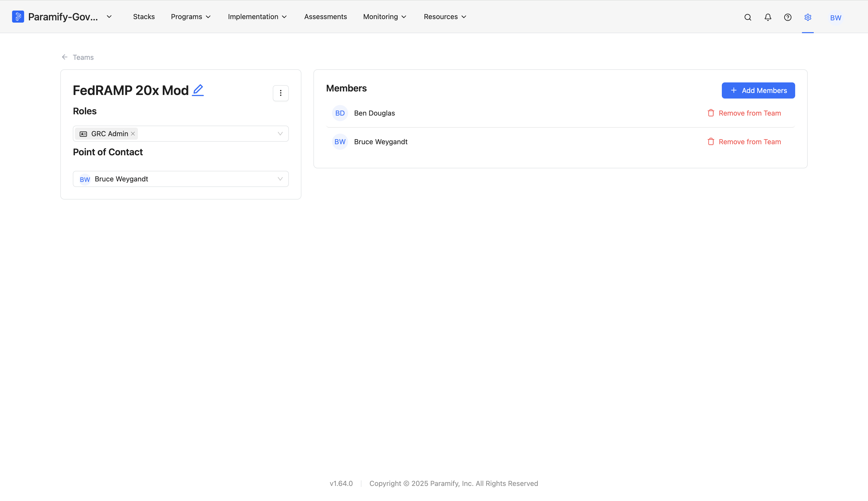This screenshot has width=868, height=501.
Task: Open the help question mark icon
Action: point(788,17)
